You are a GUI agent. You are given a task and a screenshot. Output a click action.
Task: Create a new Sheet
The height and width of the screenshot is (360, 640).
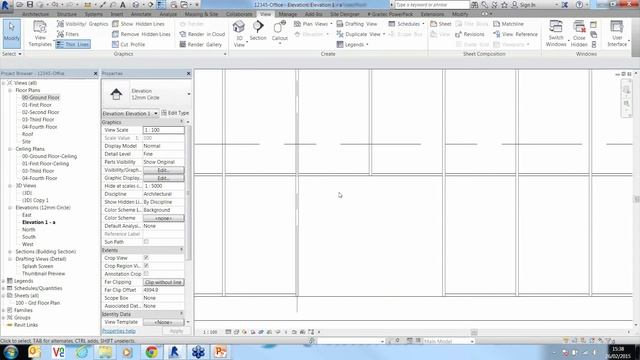pos(440,24)
